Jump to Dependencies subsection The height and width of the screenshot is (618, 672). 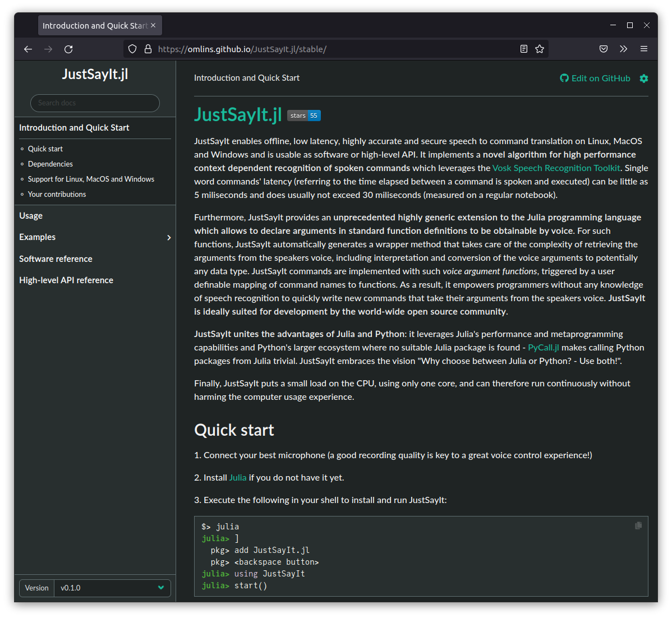coord(50,164)
